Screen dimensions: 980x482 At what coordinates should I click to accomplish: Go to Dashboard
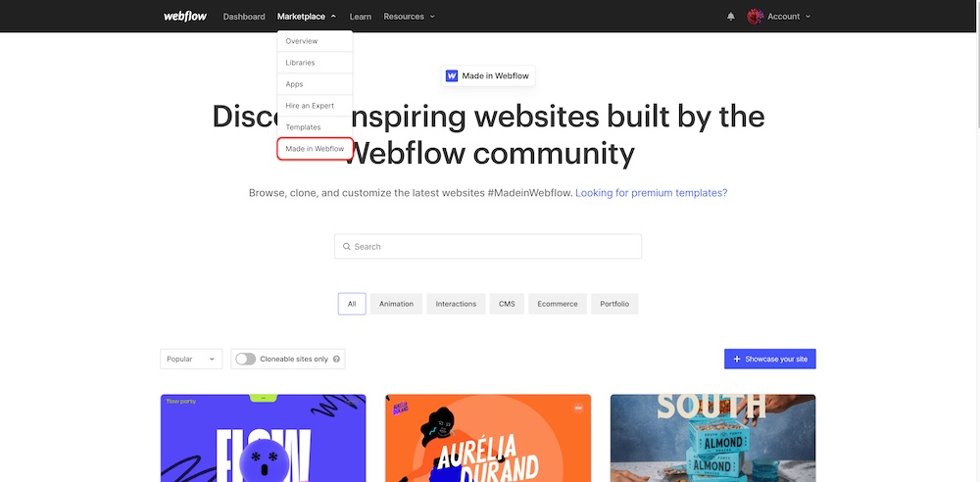coord(244,17)
